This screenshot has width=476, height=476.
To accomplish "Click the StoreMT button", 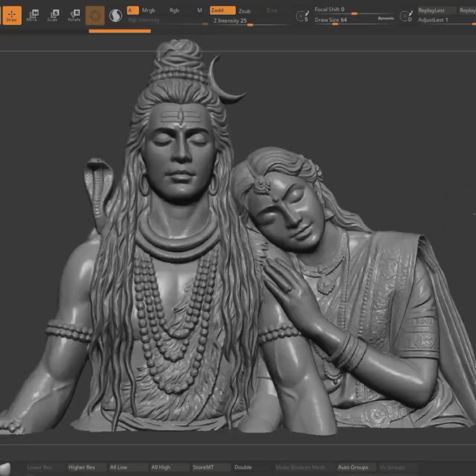I will [x=211, y=467].
